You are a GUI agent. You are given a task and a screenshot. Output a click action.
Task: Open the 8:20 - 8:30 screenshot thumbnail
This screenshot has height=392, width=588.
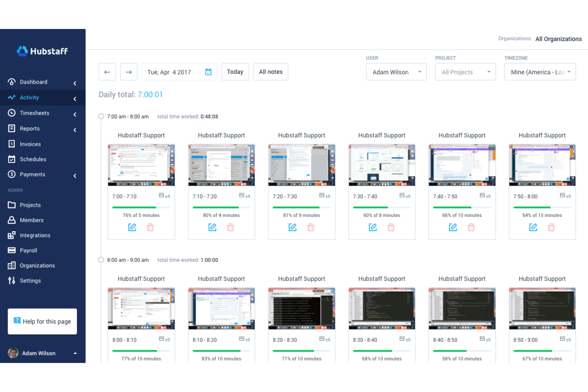(302, 309)
